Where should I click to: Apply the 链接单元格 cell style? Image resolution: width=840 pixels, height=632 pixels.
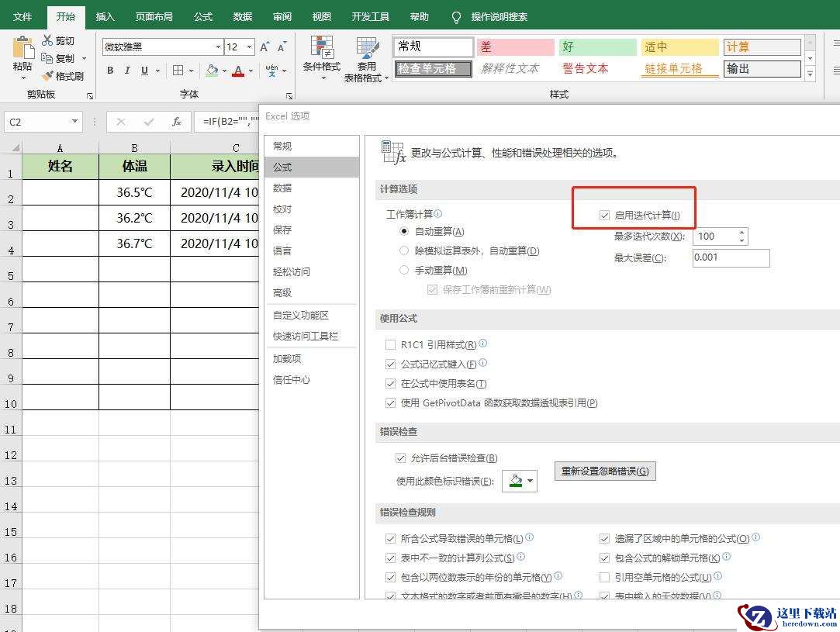pyautogui.click(x=679, y=68)
